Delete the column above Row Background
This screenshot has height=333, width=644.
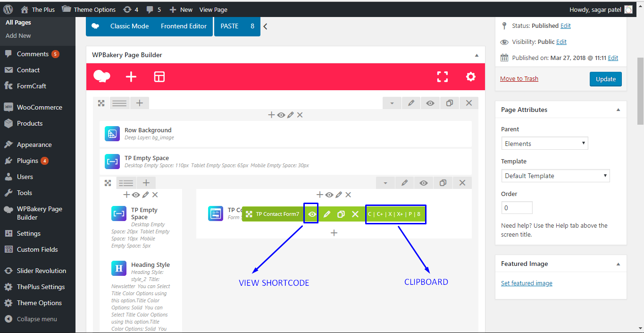300,115
